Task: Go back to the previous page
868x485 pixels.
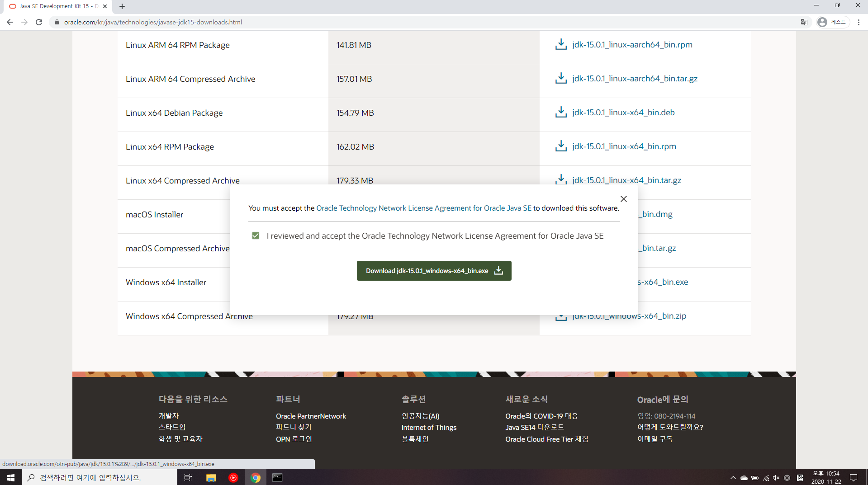Action: [10, 22]
